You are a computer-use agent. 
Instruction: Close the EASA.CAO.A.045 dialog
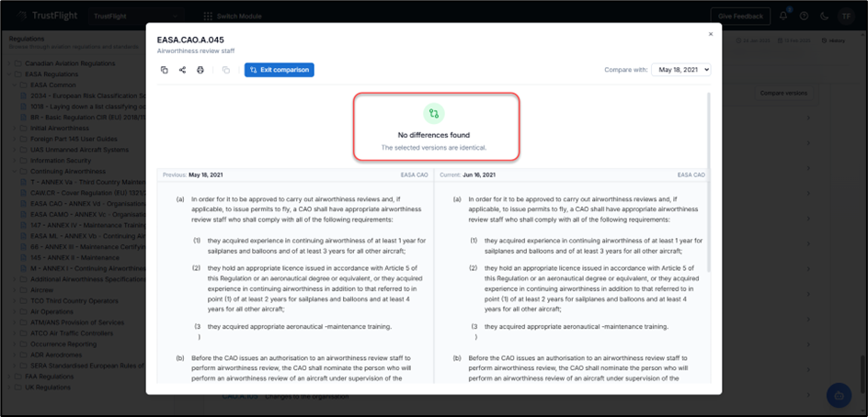(x=710, y=34)
